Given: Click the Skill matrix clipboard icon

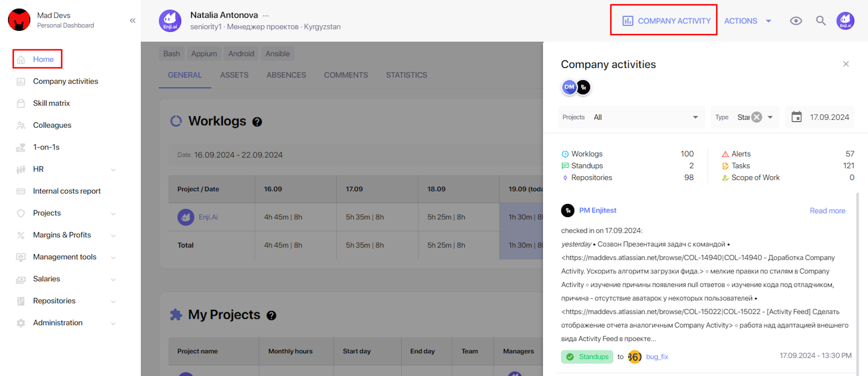Looking at the screenshot, I should 21,103.
